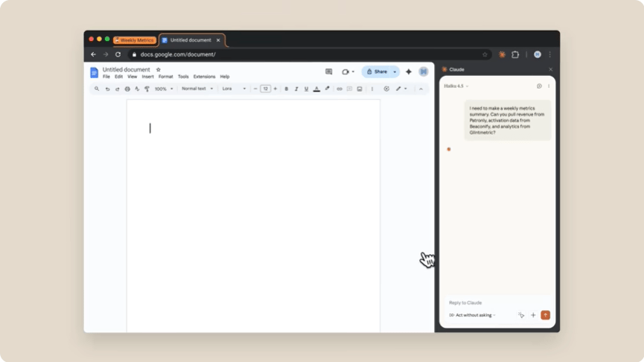Screen dimensions: 644x362
Task: Open the Lora font dropdown
Action: pos(234,89)
